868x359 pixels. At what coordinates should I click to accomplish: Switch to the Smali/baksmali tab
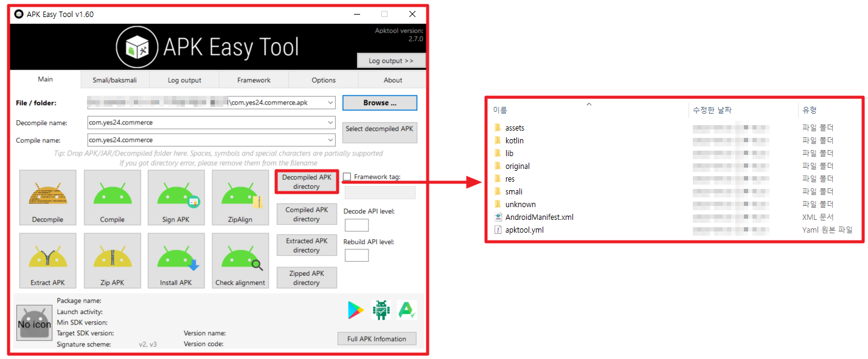click(115, 80)
